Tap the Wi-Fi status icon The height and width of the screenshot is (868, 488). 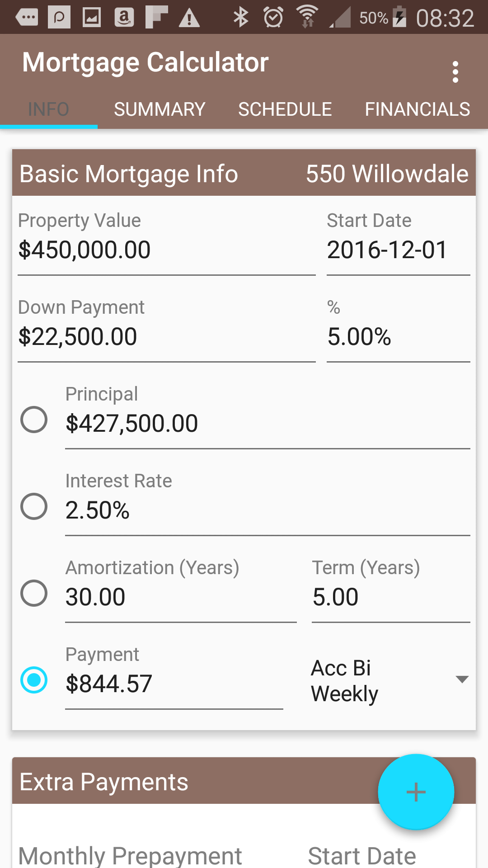coord(307,17)
